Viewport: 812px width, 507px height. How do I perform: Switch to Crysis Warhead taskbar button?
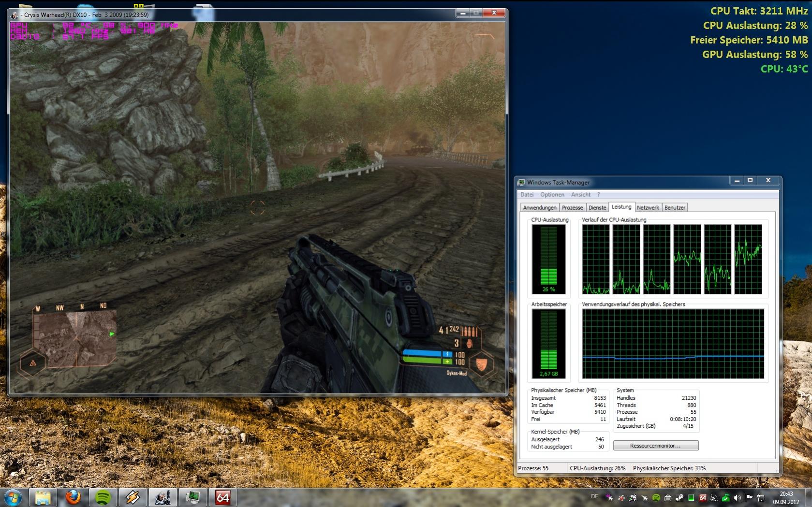coord(163,497)
